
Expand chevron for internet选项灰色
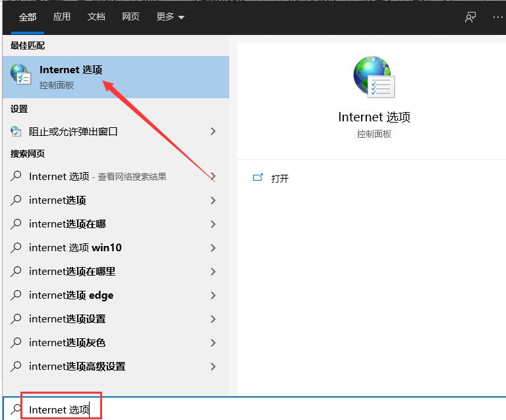pyautogui.click(x=213, y=343)
